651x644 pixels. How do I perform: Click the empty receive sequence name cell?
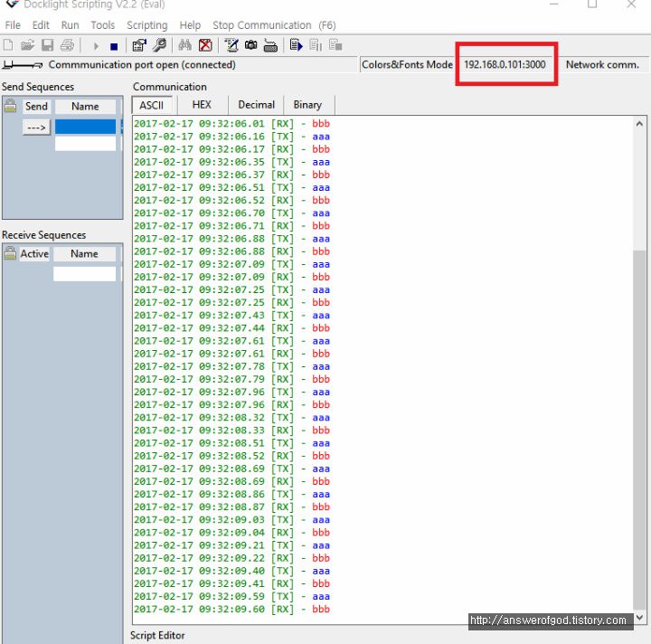tap(84, 274)
